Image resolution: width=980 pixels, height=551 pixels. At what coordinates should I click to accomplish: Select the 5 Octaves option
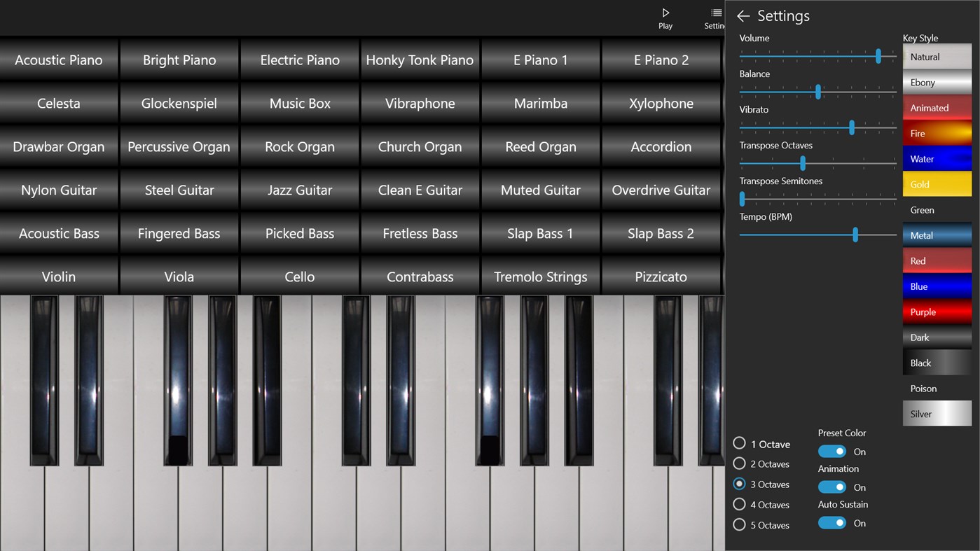tap(740, 524)
